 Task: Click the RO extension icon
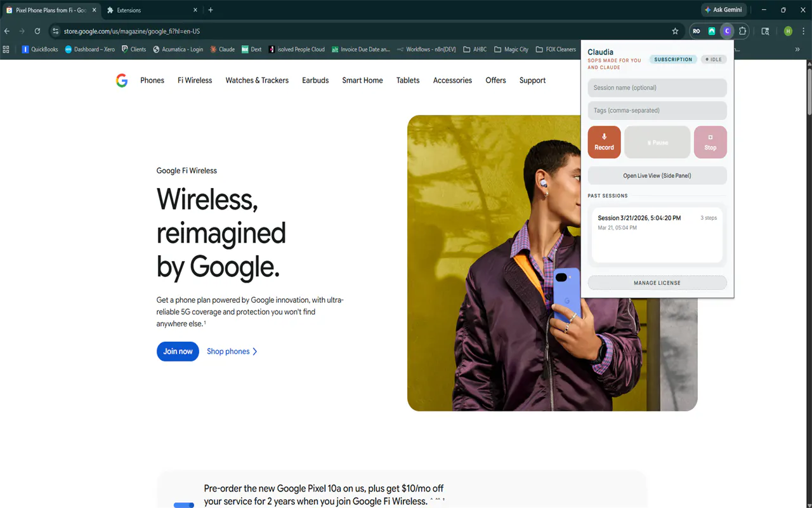tap(697, 31)
